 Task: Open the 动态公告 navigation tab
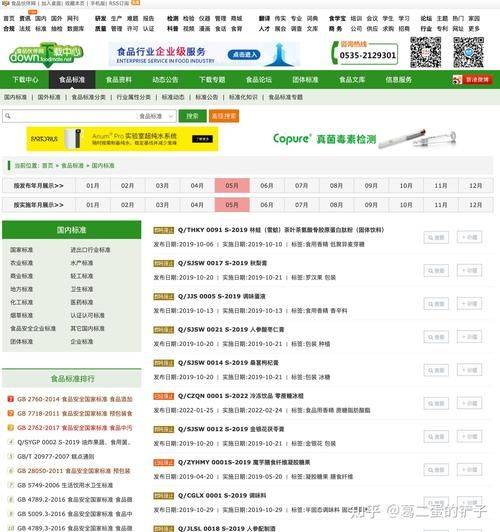(165, 80)
